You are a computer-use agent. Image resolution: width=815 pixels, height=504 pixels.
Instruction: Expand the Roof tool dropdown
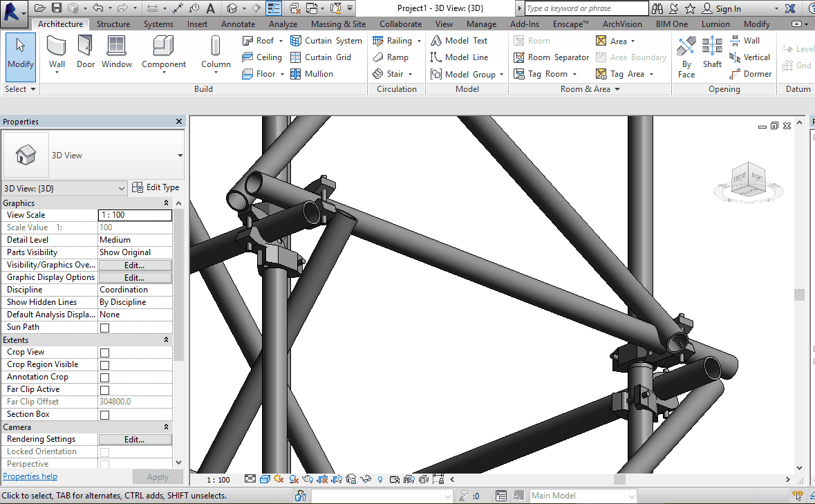[281, 41]
